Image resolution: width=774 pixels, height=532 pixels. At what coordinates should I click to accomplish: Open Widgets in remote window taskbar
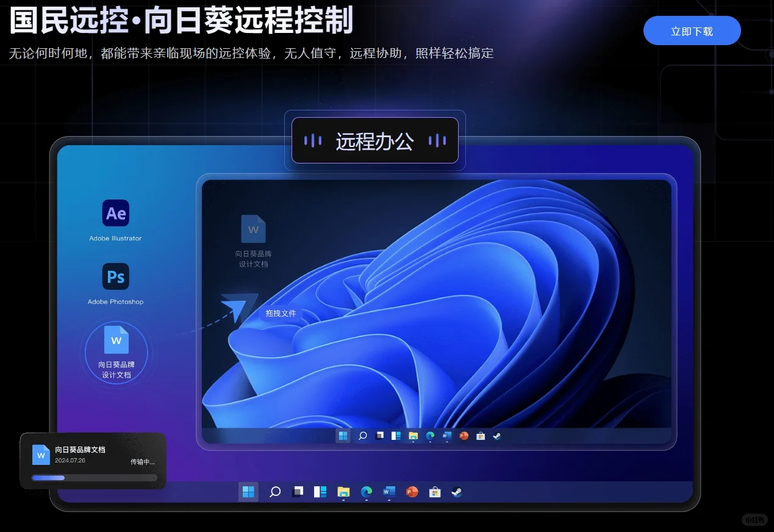coord(396,436)
